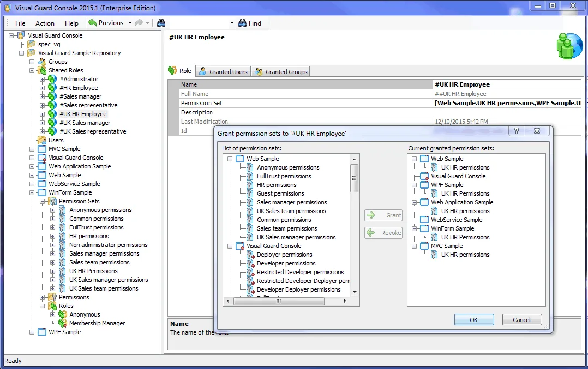This screenshot has height=369, width=588.
Task: Click the Permission Set value field
Action: [507, 103]
